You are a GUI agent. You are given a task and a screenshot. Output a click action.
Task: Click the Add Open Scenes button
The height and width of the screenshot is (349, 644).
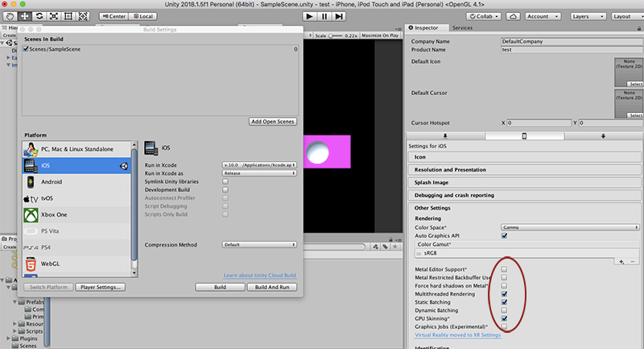pyautogui.click(x=273, y=122)
